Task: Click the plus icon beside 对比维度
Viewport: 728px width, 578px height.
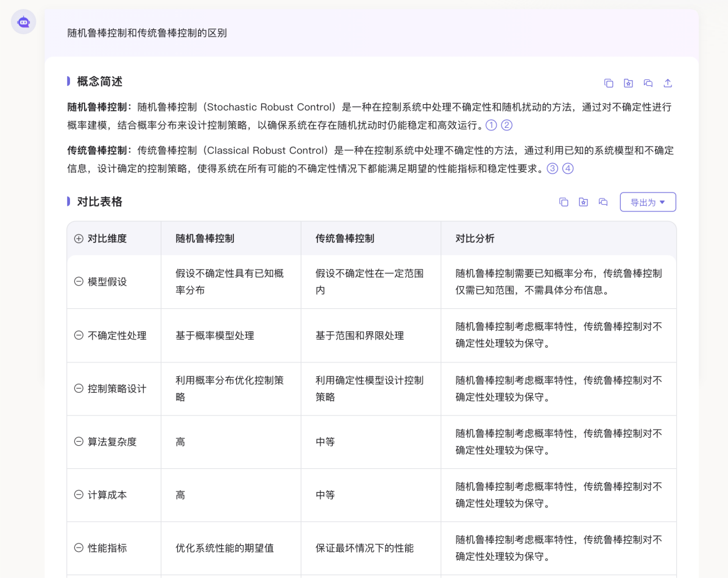Action: [79, 239]
